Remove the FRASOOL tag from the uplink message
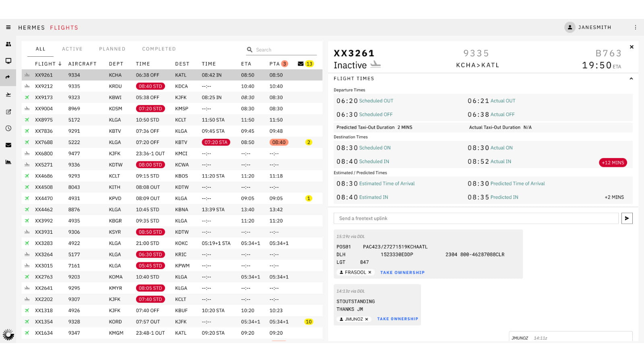644x362 pixels. tap(370, 272)
